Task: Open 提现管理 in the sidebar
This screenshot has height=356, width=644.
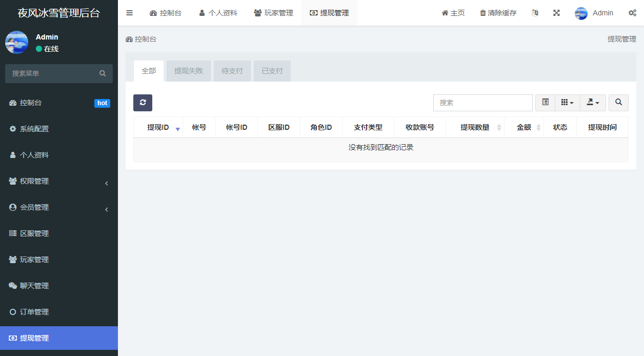Action: click(59, 338)
